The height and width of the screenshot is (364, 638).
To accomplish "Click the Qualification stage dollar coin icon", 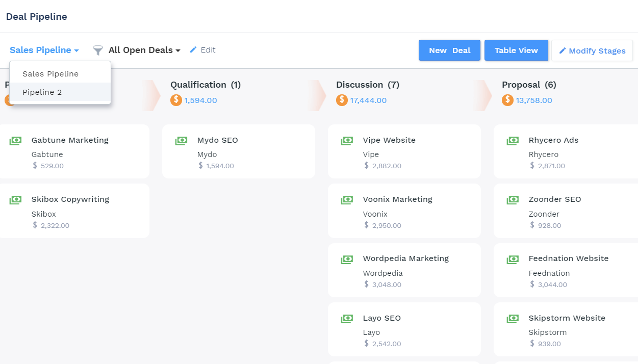I will click(x=176, y=100).
